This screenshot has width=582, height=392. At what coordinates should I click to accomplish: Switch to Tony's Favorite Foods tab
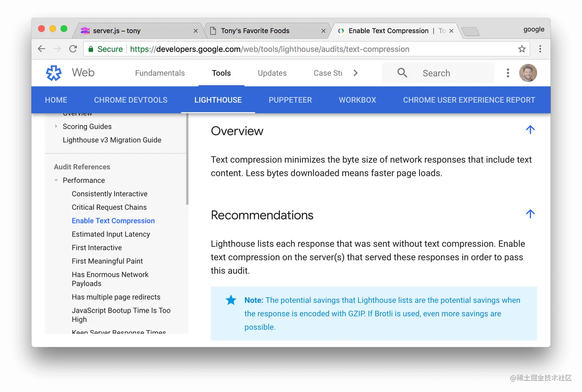267,31
